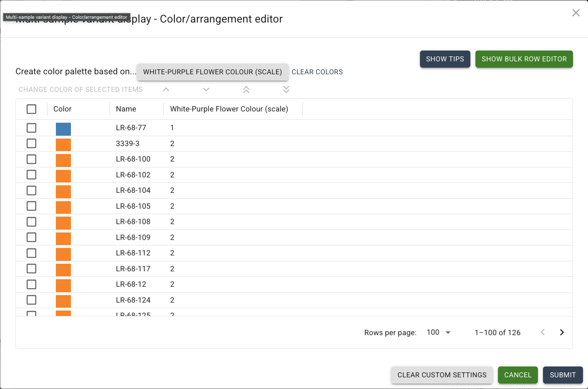Click the move up single chevron icon
The width and height of the screenshot is (588, 389).
point(166,89)
